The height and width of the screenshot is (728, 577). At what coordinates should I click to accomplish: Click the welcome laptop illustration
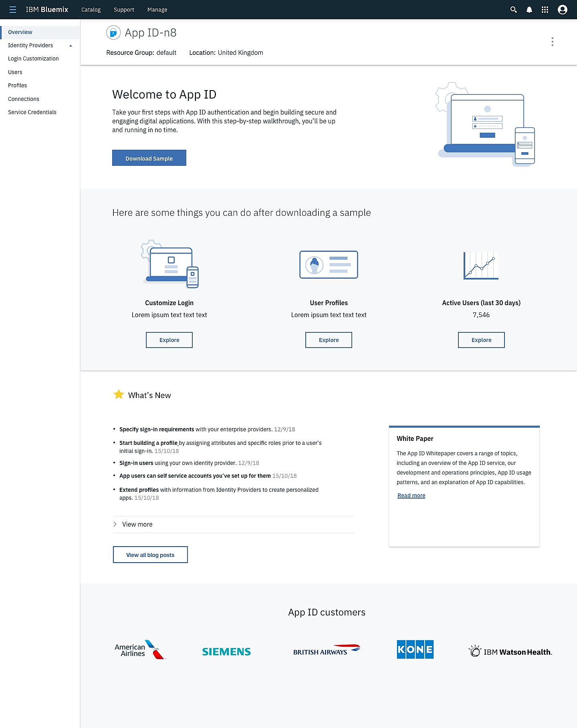click(x=485, y=125)
